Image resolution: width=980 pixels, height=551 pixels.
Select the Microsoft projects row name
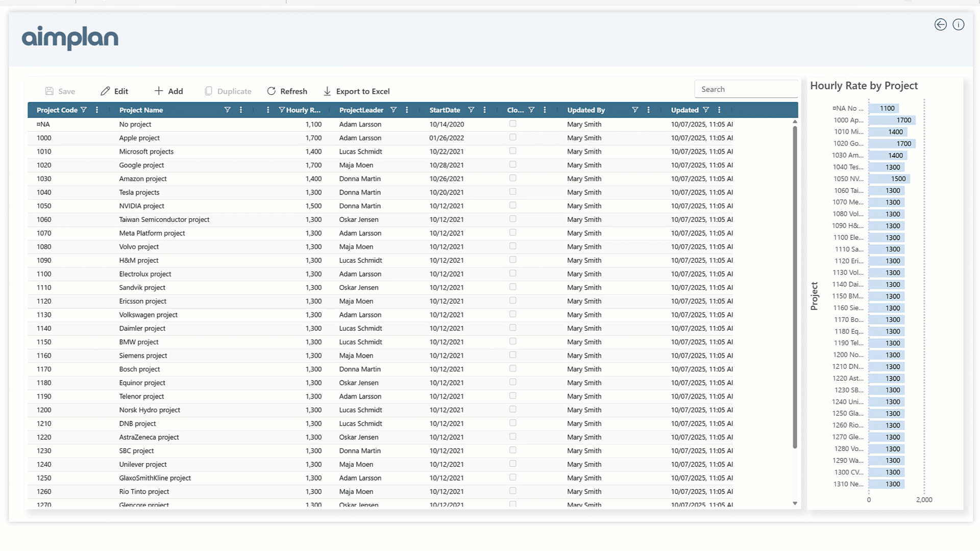(146, 152)
